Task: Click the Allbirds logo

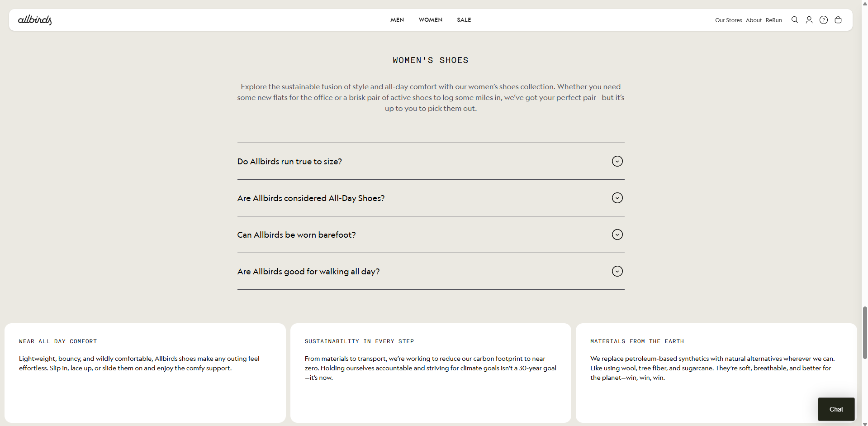Action: point(35,20)
